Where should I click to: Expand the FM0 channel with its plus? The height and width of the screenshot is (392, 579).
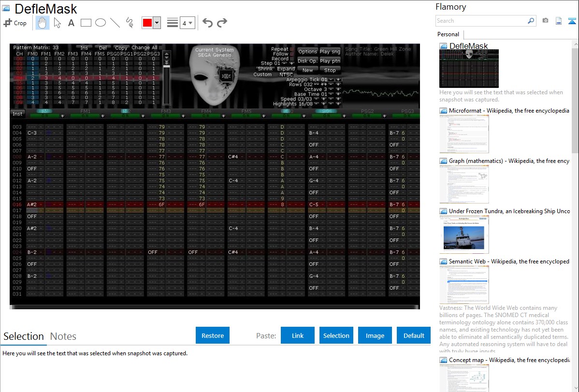pos(62,116)
